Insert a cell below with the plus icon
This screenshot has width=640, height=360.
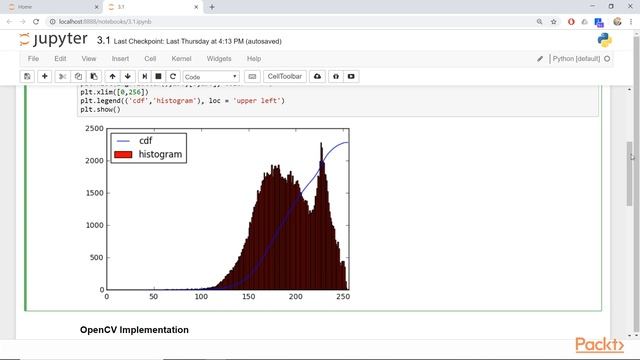pos(44,76)
